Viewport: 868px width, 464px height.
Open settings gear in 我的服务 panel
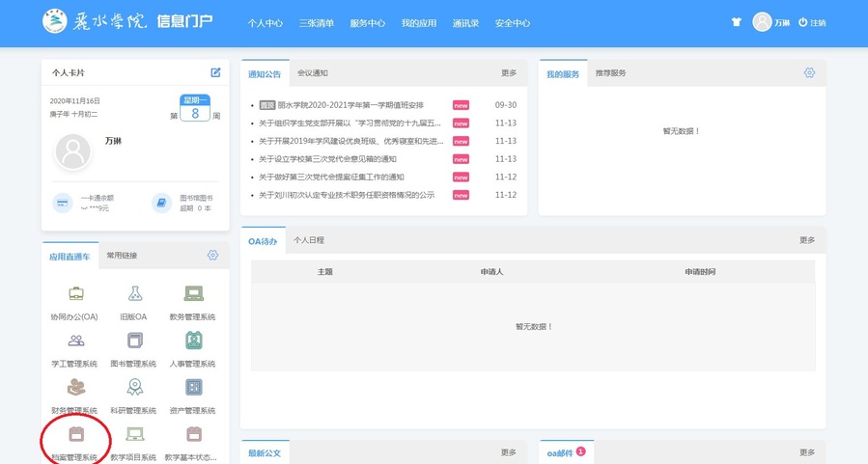(809, 72)
